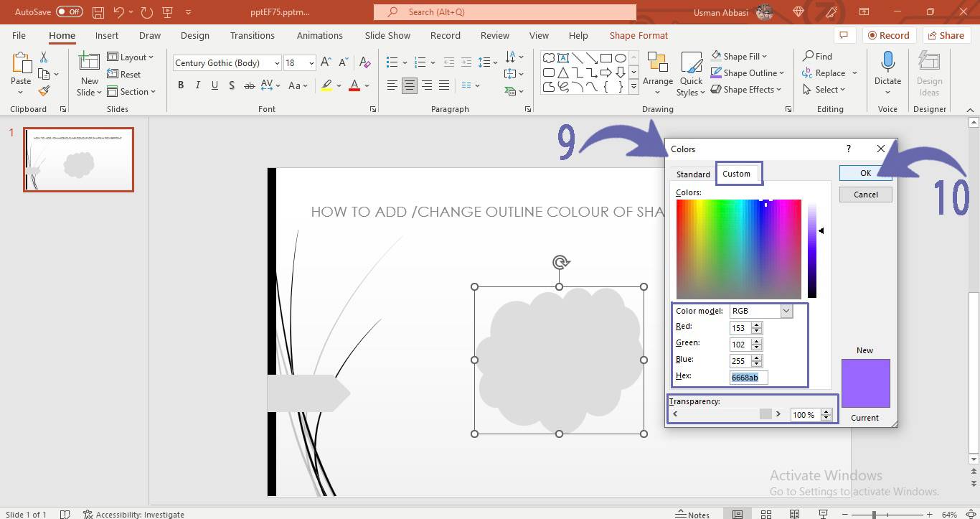Select the Custom tab in Colors dialog
980x519 pixels.
click(x=737, y=173)
